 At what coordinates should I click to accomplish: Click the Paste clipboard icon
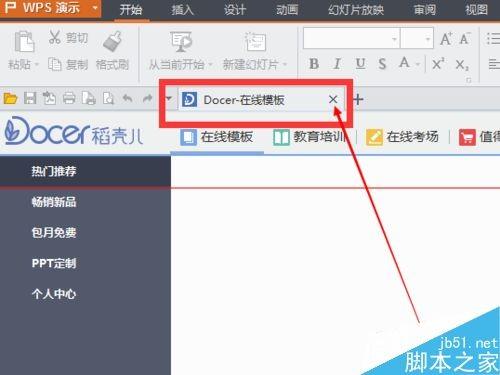[x=24, y=41]
